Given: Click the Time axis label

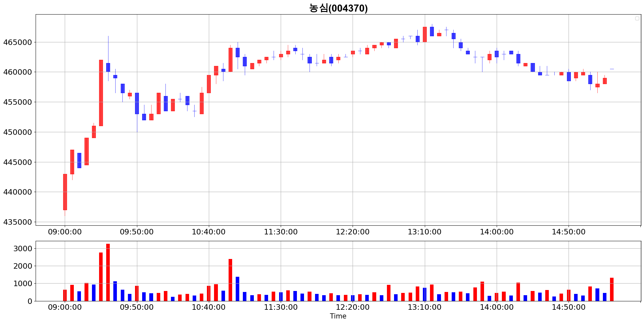Looking at the screenshot, I should [x=338, y=316].
